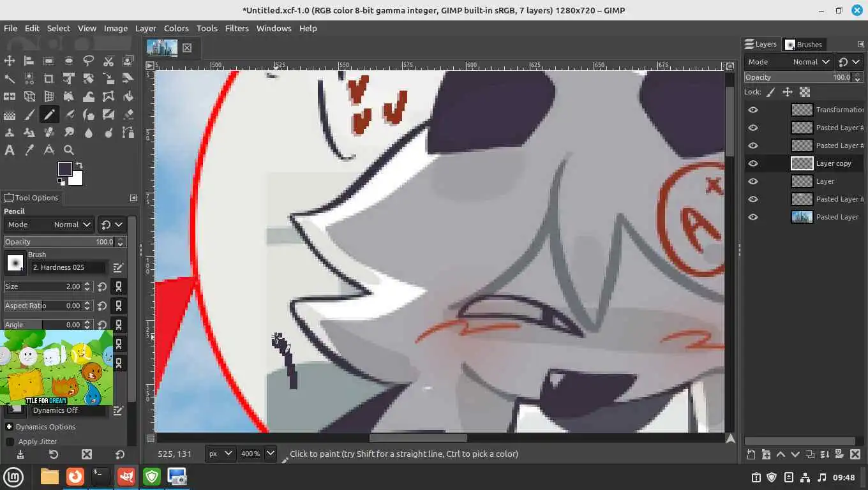Open Mode dropdown in Tool Options

click(49, 225)
